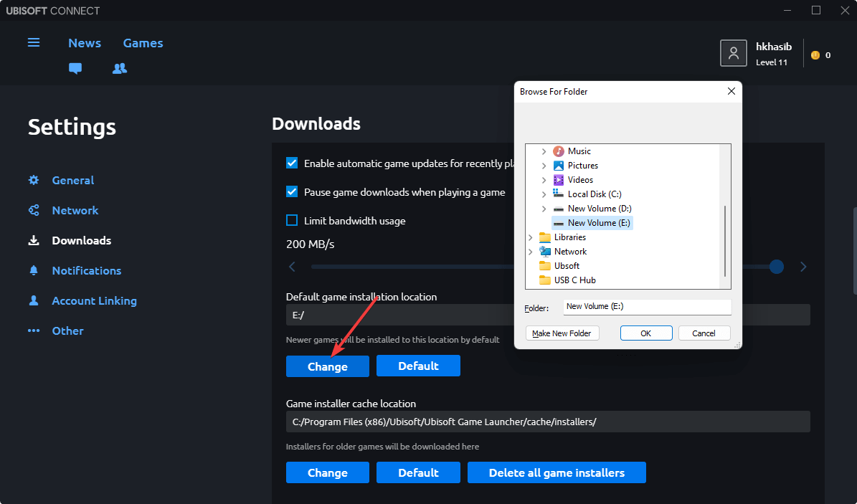This screenshot has height=504, width=857.
Task: Expand the Pictures tree node
Action: pos(544,165)
